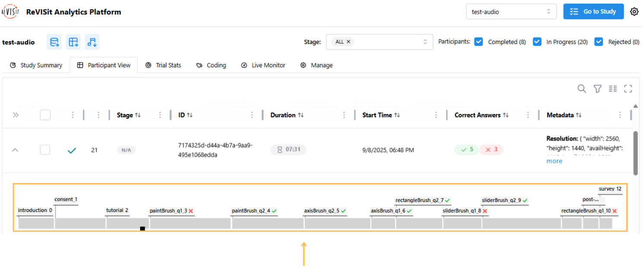
Task: Select the table export icon
Action: [x=73, y=41]
